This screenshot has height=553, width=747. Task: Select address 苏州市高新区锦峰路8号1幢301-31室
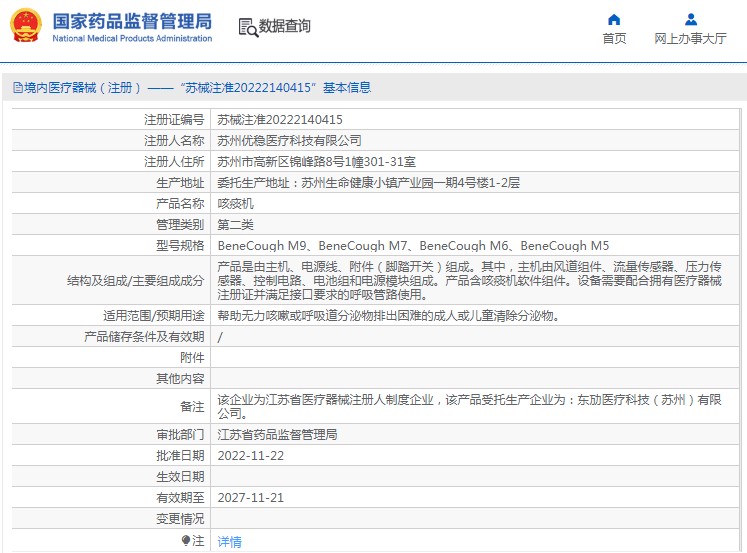316,162
